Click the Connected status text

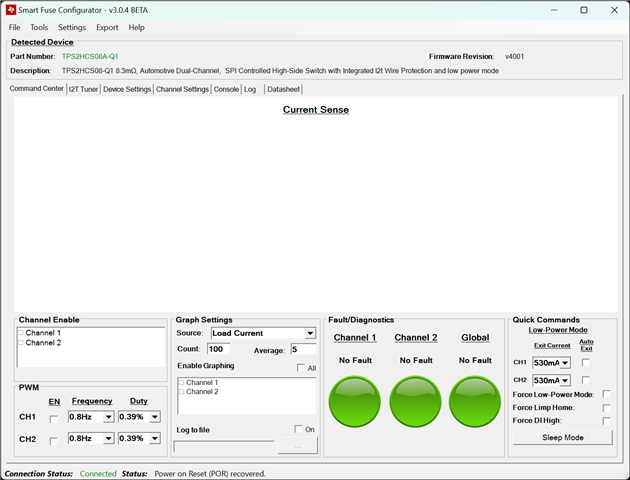pos(98,474)
